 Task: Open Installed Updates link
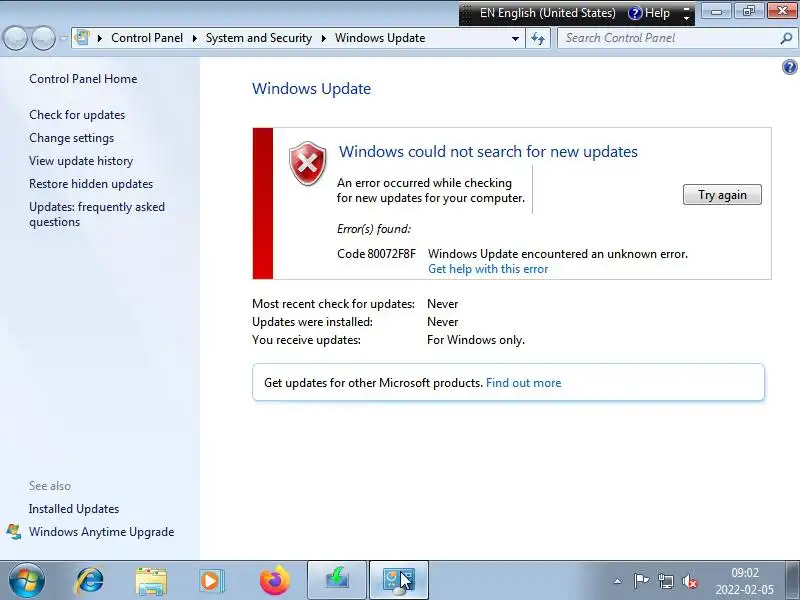[74, 509]
